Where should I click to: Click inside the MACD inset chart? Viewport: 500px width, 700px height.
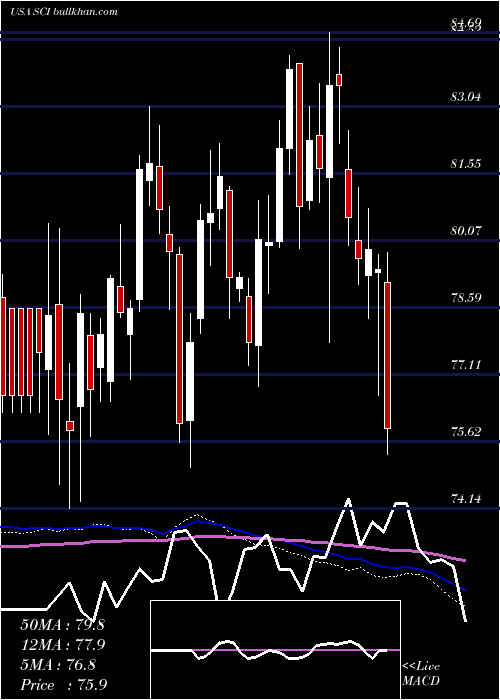(275, 650)
